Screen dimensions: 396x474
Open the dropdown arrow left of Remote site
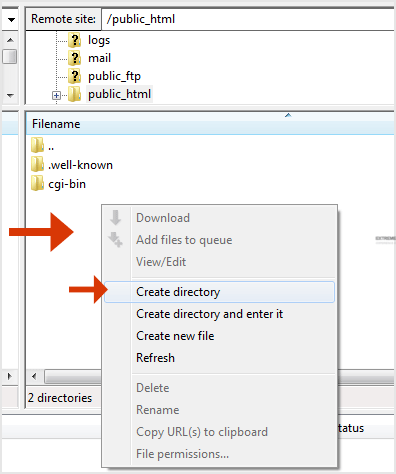point(11,20)
